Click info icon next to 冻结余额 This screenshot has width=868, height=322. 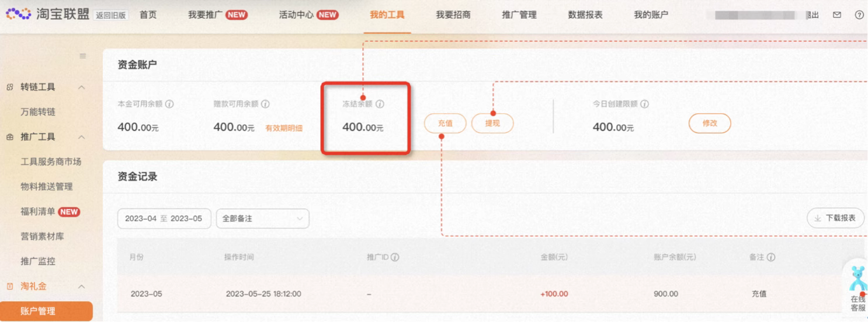point(380,104)
